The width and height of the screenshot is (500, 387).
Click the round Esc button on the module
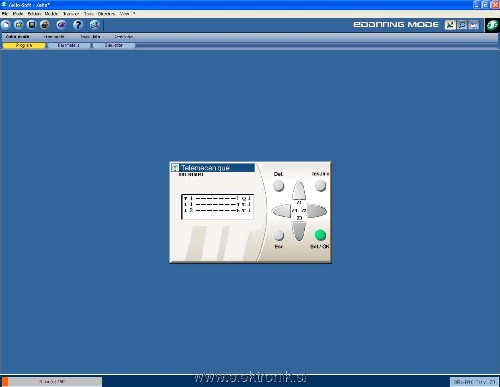click(278, 235)
